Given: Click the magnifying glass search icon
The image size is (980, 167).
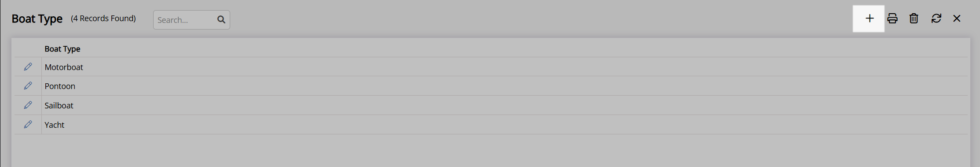Looking at the screenshot, I should click(x=221, y=20).
